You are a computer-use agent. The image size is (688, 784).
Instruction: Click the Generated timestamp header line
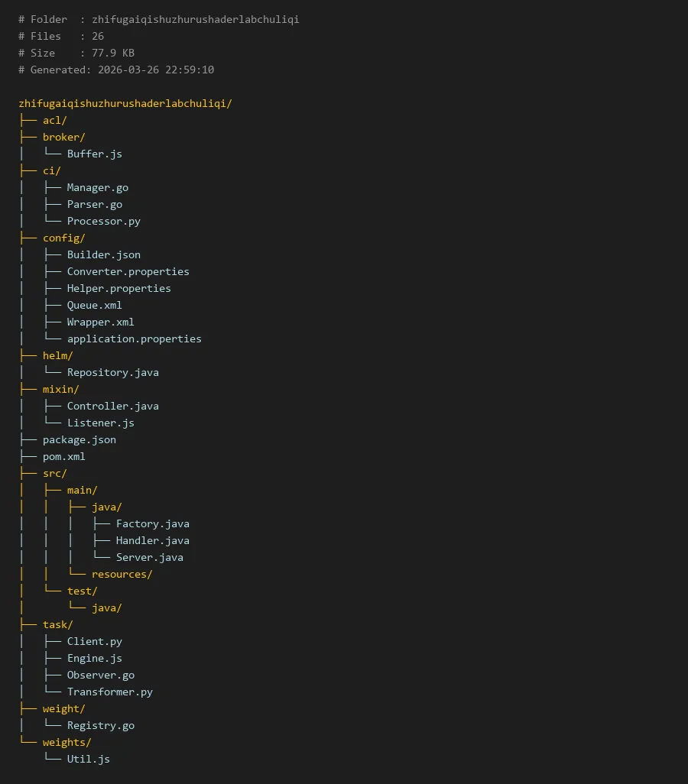116,70
